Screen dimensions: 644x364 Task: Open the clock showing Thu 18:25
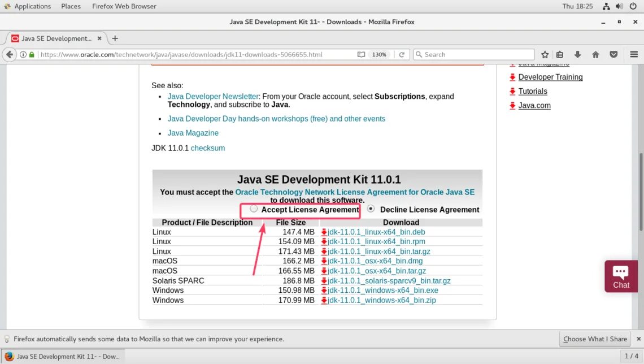pyautogui.click(x=577, y=6)
